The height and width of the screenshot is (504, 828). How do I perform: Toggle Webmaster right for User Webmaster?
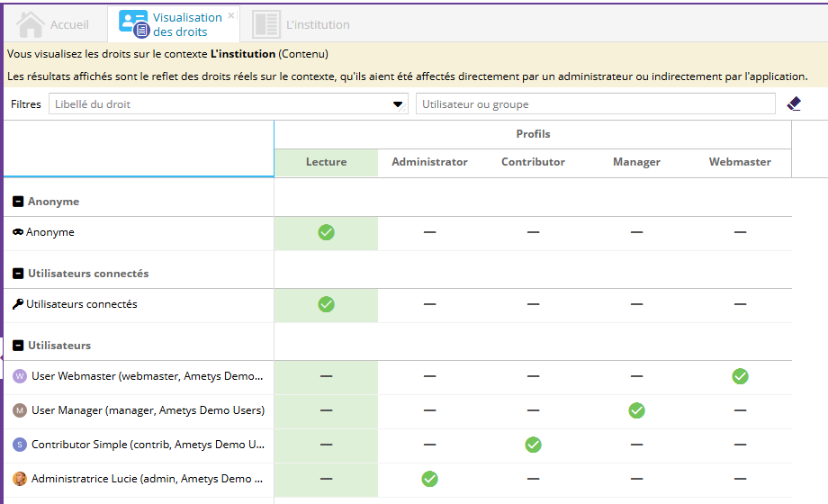click(740, 376)
